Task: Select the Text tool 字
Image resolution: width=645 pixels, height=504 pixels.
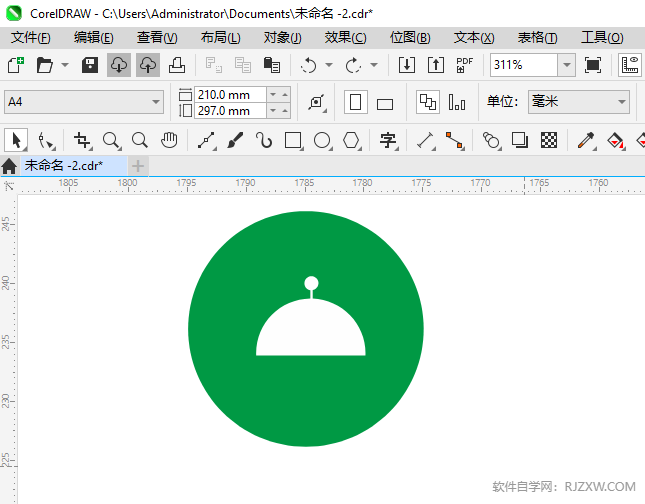Action: [388, 140]
